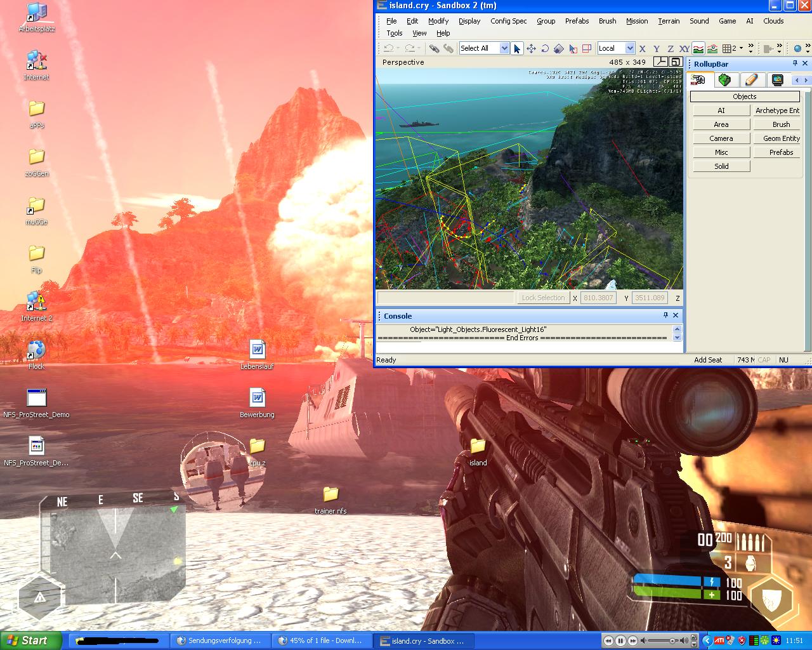Open the redo history dropdown arrow

pos(419,48)
